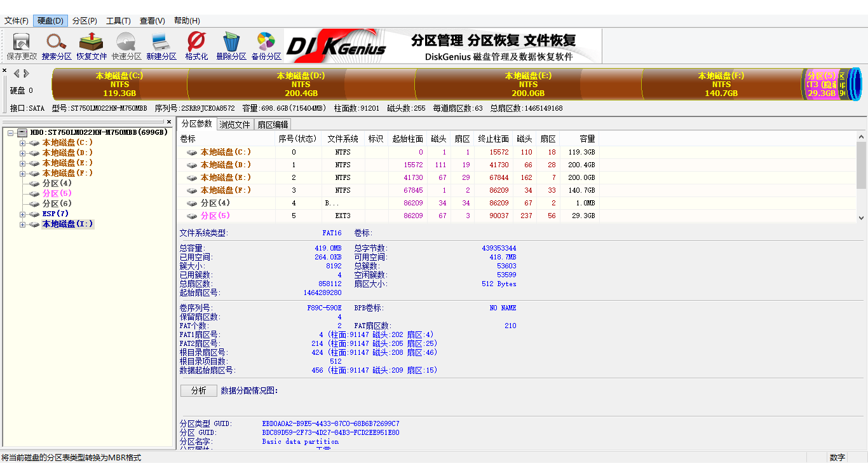Click the 容量 column header
868x468 pixels.
tap(580, 139)
